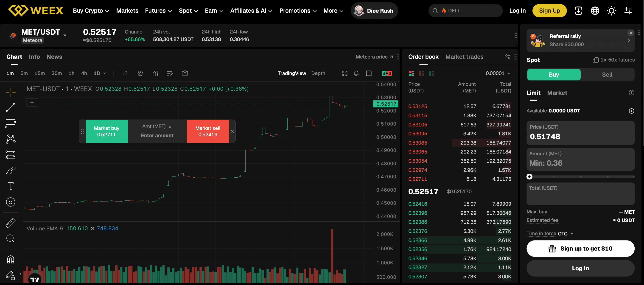The width and height of the screenshot is (644, 285).
Task: Open the 1D timeframe dropdown
Action: coord(100,73)
